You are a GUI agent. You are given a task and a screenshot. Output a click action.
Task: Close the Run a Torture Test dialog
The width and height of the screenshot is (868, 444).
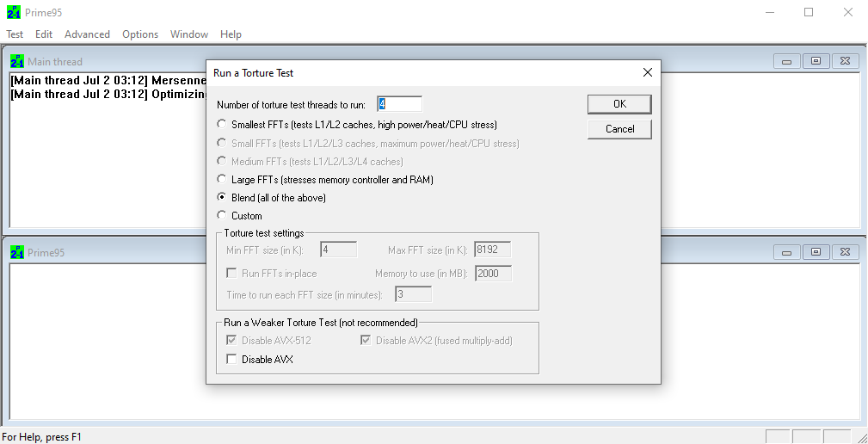(647, 72)
